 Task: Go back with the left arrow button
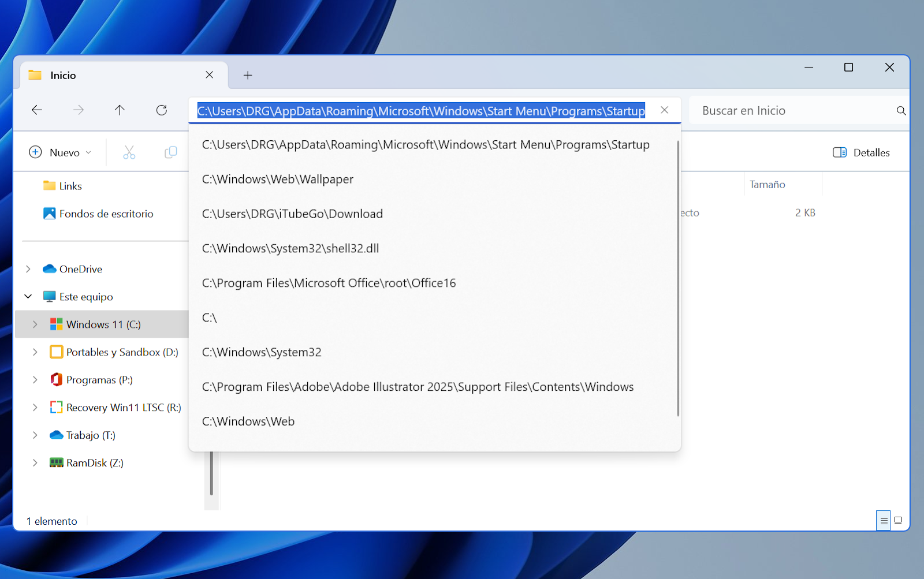[37, 110]
